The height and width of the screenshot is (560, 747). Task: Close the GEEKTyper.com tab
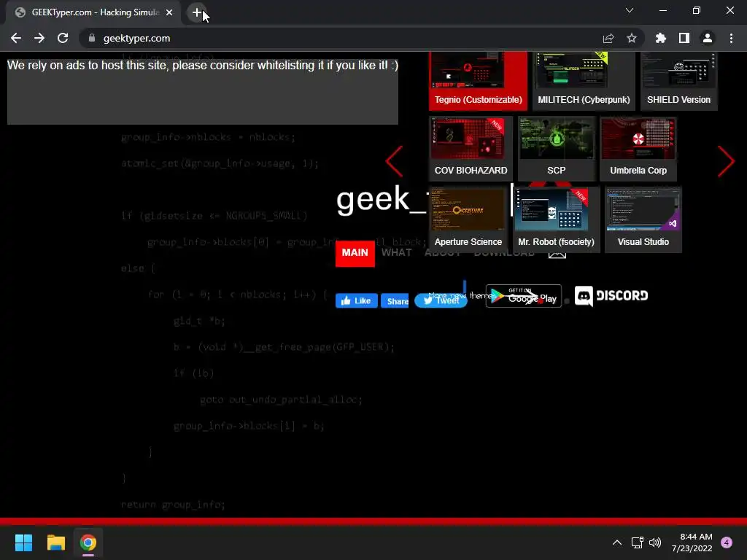pyautogui.click(x=169, y=12)
